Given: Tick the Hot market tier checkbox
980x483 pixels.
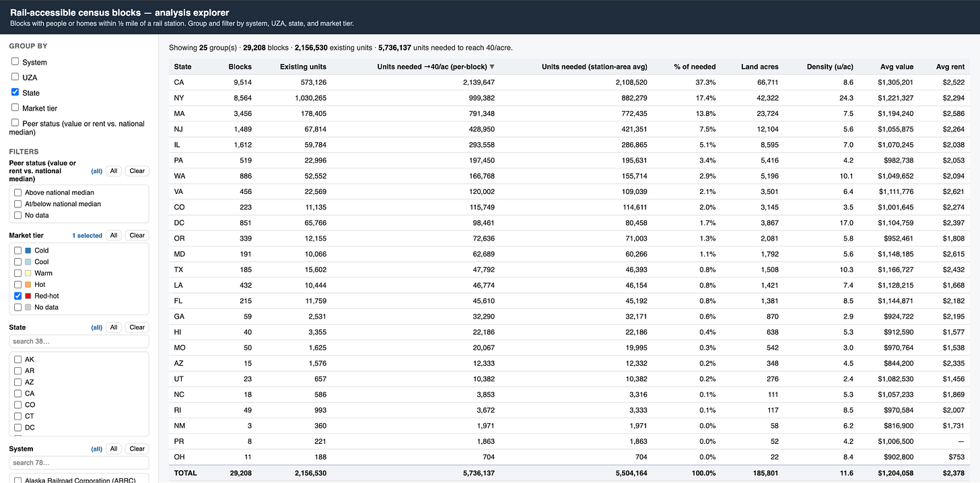Looking at the screenshot, I should tap(18, 284).
